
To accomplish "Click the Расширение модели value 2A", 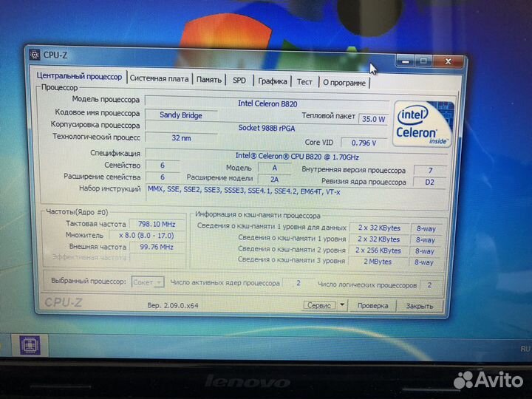I will point(274,180).
